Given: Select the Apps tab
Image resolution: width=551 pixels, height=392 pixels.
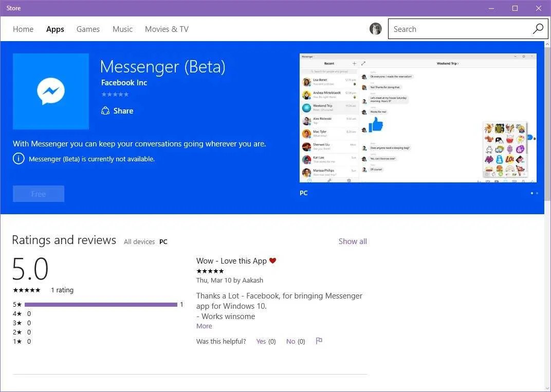Looking at the screenshot, I should pyautogui.click(x=55, y=29).
